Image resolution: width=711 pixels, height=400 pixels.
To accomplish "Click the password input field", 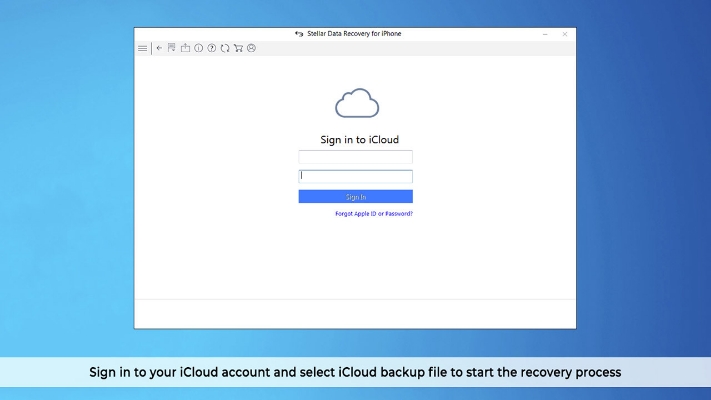I will click(x=356, y=176).
